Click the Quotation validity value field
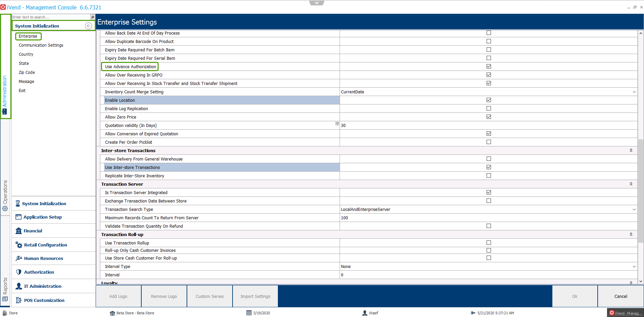The image size is (644, 317). 489,126
